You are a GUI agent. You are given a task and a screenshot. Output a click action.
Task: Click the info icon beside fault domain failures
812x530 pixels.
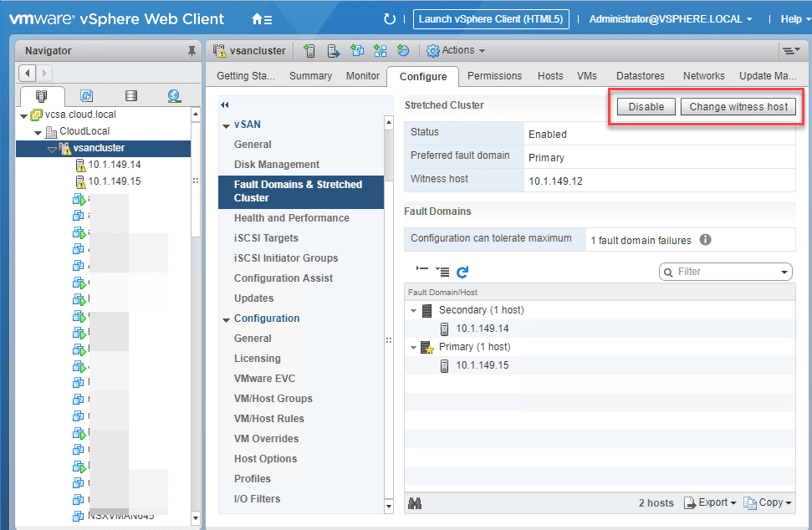[x=705, y=240]
